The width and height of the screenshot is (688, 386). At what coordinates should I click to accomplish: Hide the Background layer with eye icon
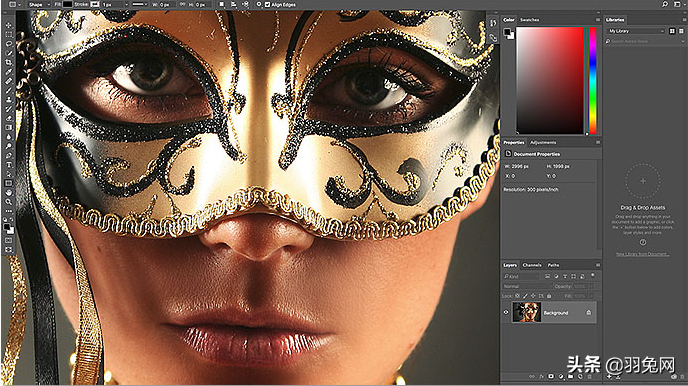pyautogui.click(x=506, y=313)
